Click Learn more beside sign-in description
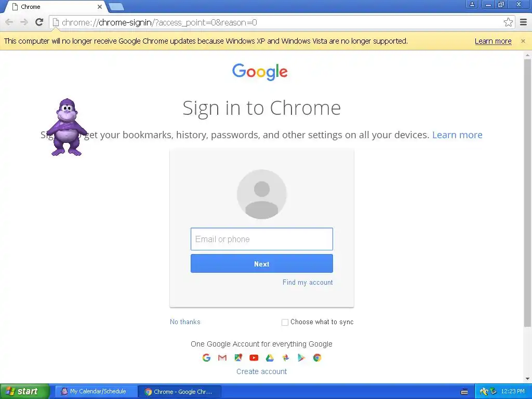 (x=457, y=135)
